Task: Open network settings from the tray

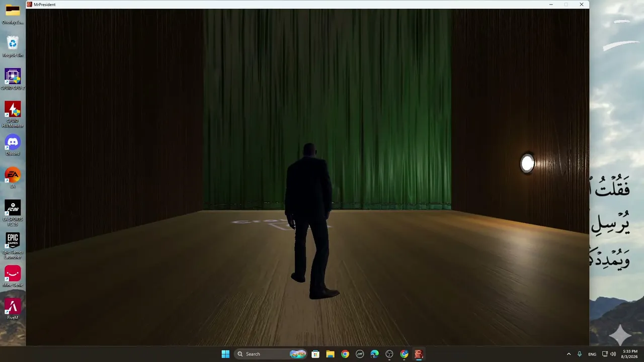Action: click(x=605, y=354)
